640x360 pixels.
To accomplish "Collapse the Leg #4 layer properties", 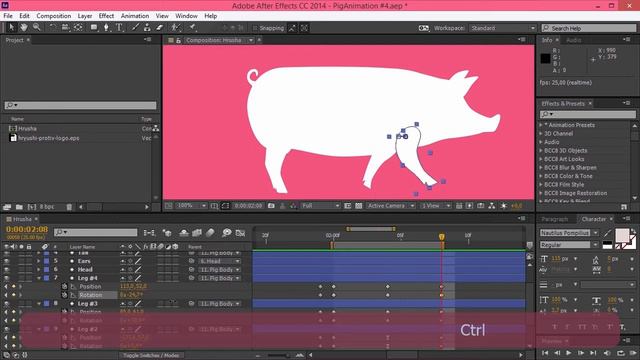I will (39, 278).
